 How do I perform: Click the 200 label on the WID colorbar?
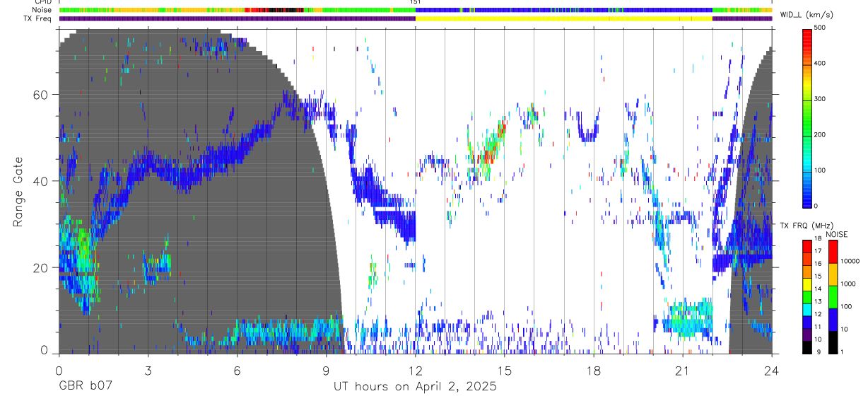point(820,134)
